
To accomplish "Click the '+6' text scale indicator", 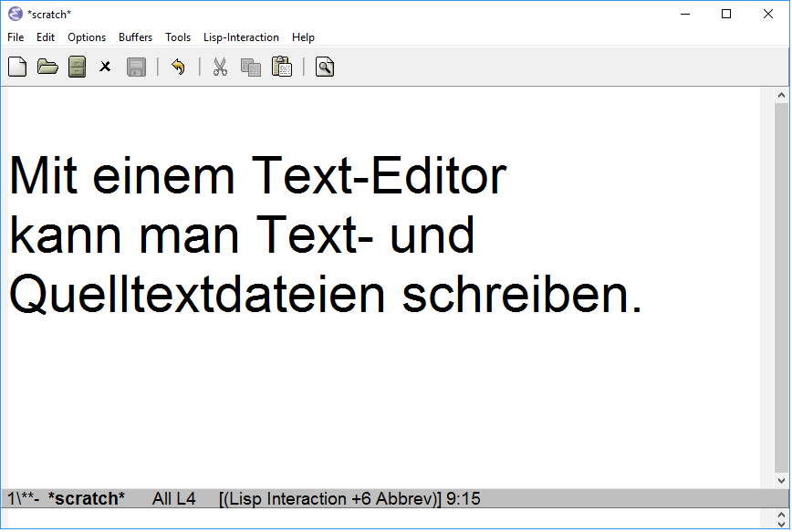I will pos(361,499).
